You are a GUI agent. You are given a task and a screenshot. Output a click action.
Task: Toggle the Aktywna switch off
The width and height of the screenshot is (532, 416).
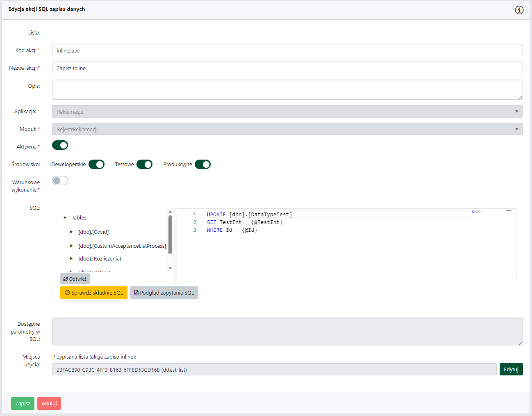60,145
